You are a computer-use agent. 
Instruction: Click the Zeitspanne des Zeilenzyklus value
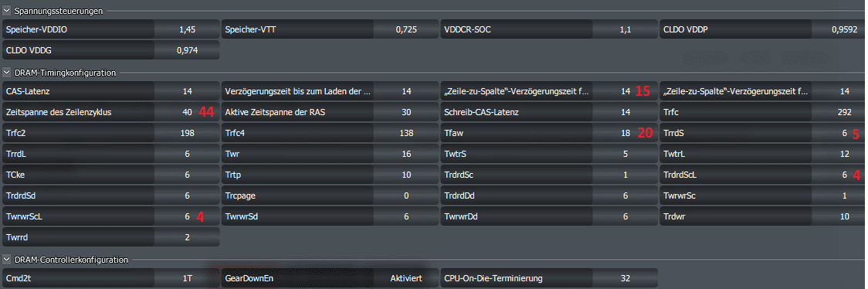point(187,112)
